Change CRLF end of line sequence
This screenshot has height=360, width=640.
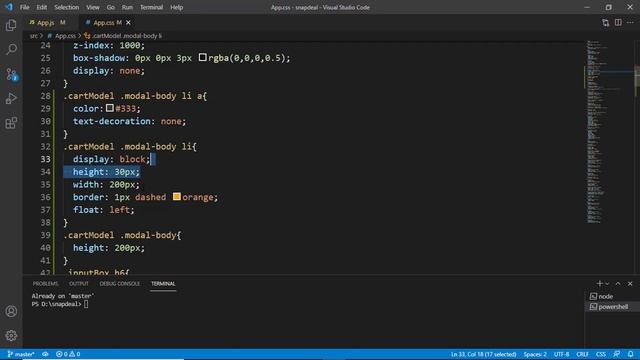point(582,354)
